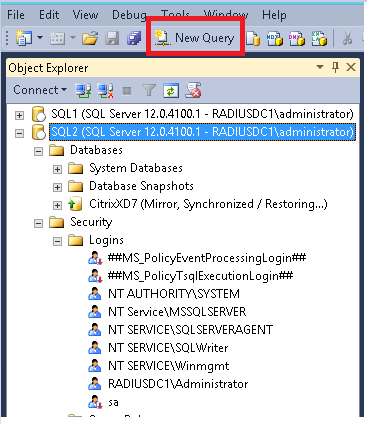
Task: Click the Refresh icon in Object Explorer
Action: [171, 91]
